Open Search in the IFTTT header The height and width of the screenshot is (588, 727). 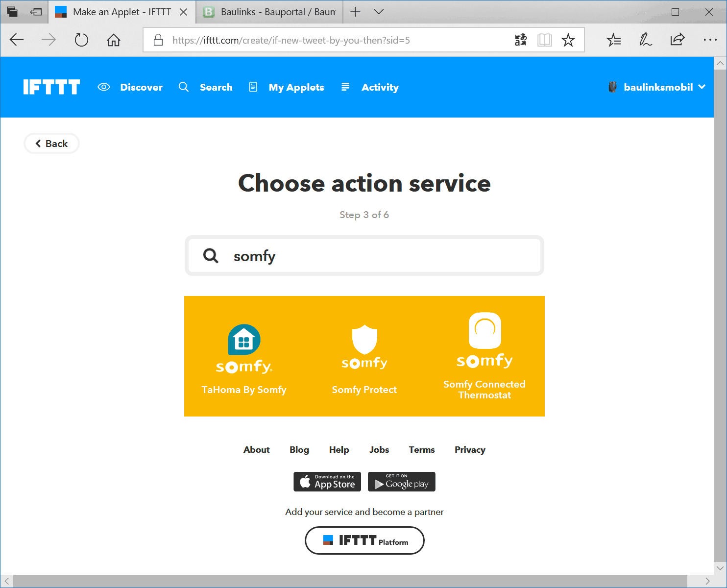(x=206, y=87)
